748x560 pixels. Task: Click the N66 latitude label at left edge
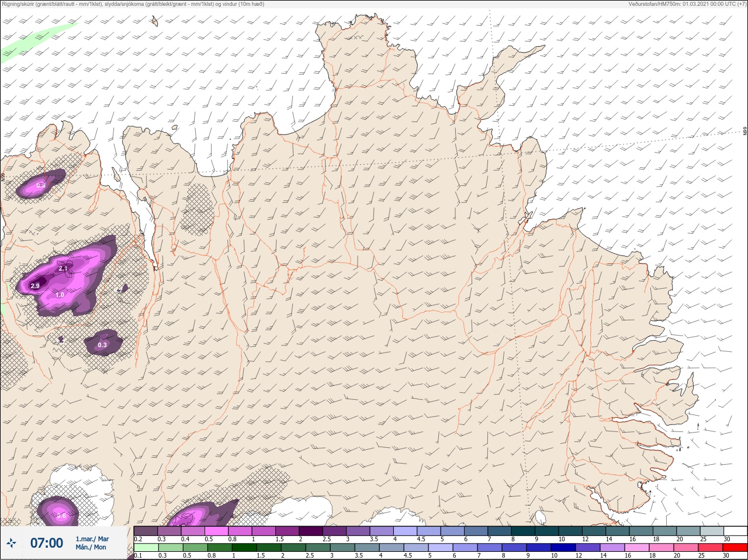pyautogui.click(x=3, y=176)
